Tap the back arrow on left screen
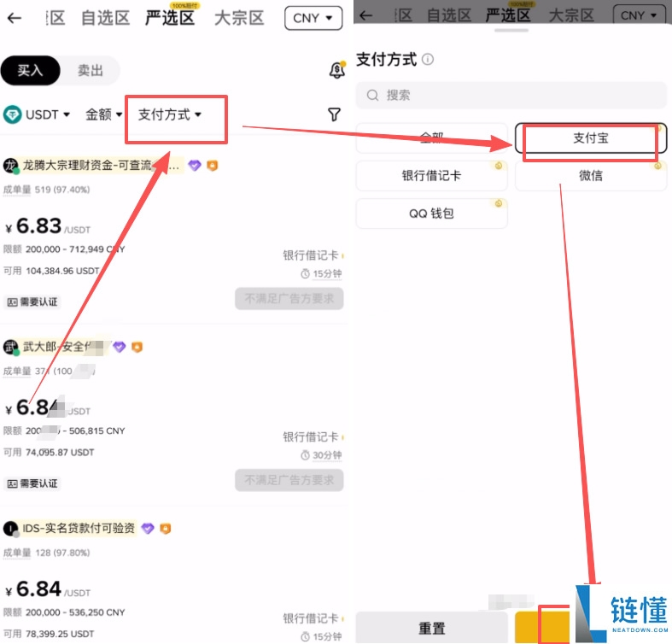Screen dimensions: 672x644 [15, 18]
